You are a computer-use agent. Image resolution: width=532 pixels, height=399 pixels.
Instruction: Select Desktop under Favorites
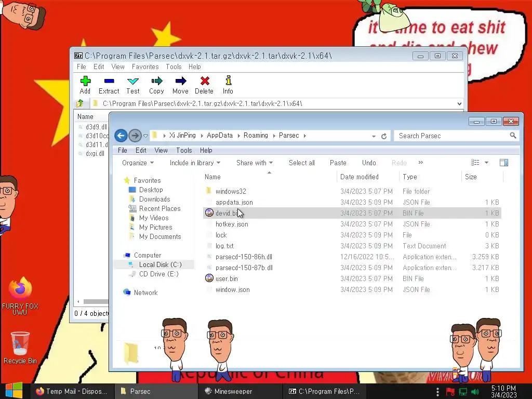[151, 190]
